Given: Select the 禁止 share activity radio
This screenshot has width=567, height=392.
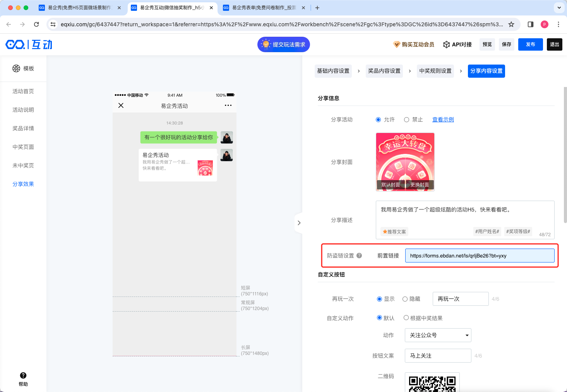Looking at the screenshot, I should click(x=406, y=120).
